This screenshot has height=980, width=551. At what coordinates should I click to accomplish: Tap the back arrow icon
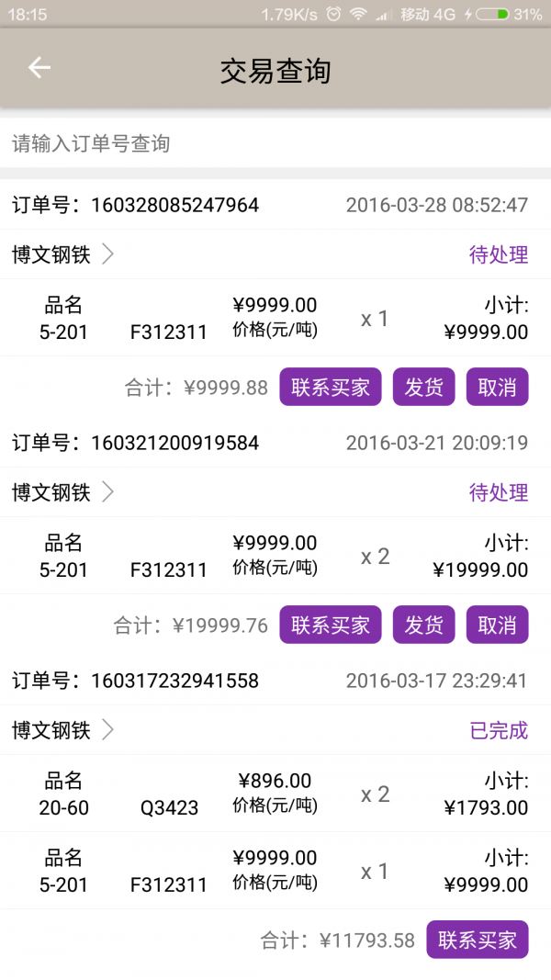[x=39, y=68]
